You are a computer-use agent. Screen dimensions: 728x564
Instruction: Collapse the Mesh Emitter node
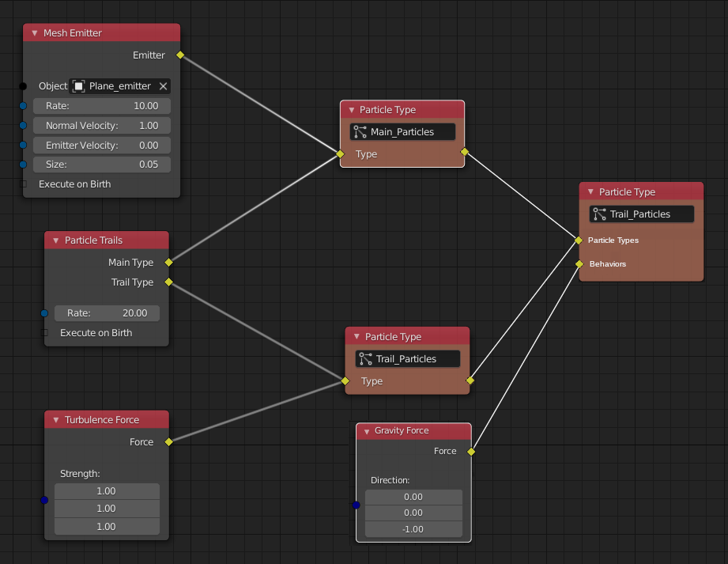[34, 33]
